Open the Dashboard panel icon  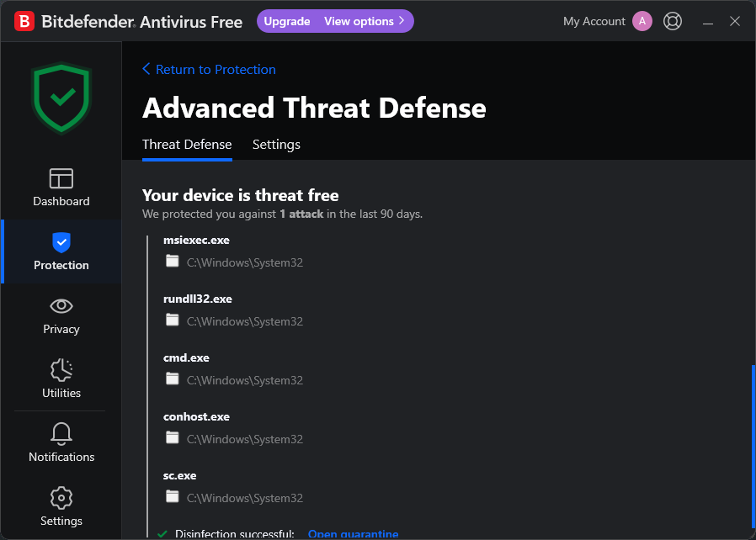pos(61,178)
